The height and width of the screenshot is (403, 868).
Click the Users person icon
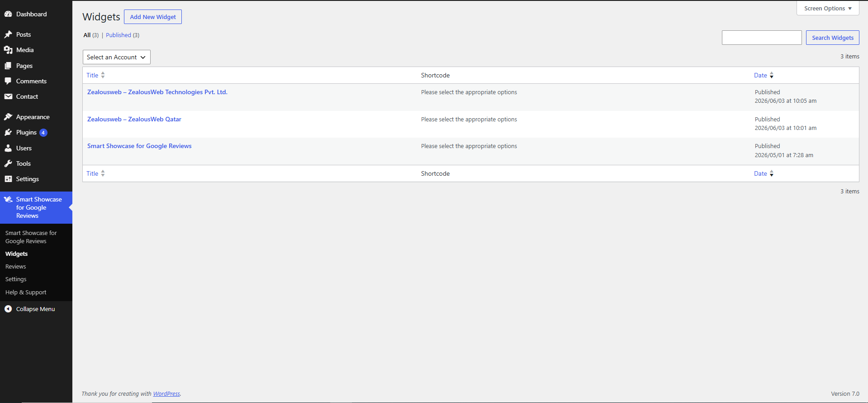(8, 148)
